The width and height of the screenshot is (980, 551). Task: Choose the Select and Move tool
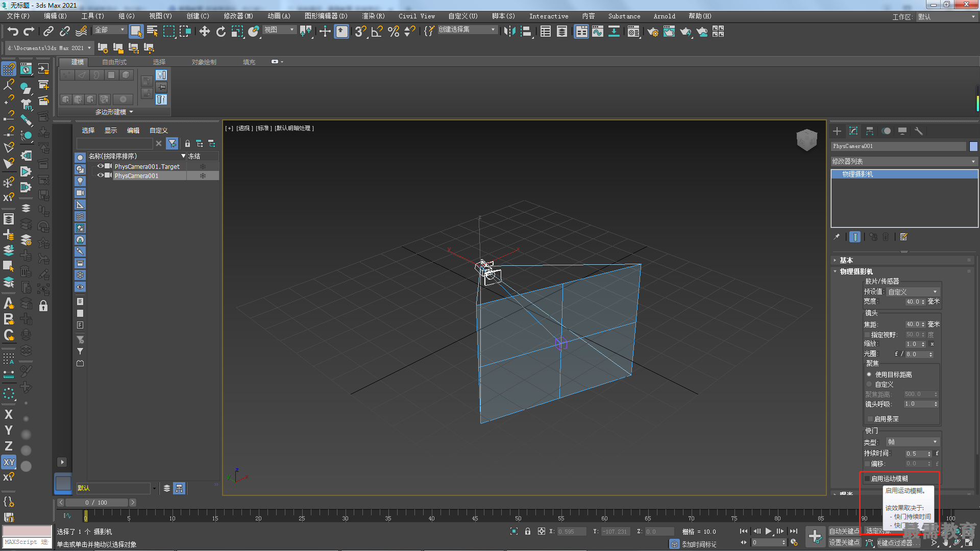click(205, 32)
